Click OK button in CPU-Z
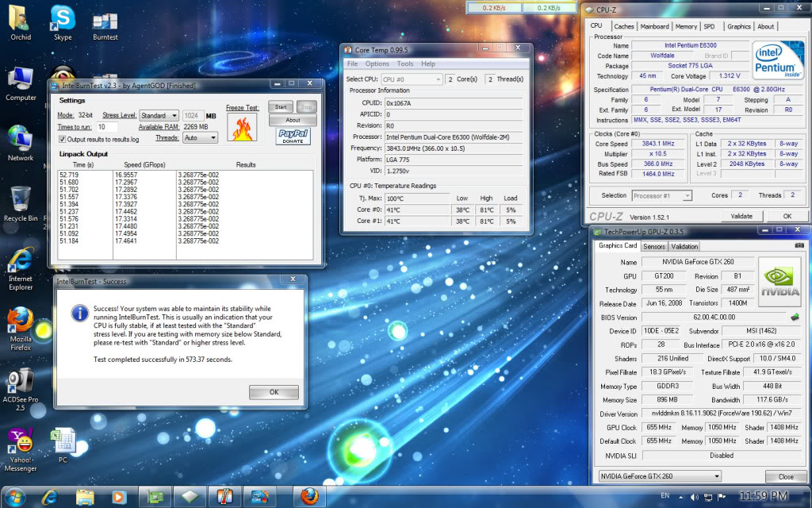 (x=787, y=216)
